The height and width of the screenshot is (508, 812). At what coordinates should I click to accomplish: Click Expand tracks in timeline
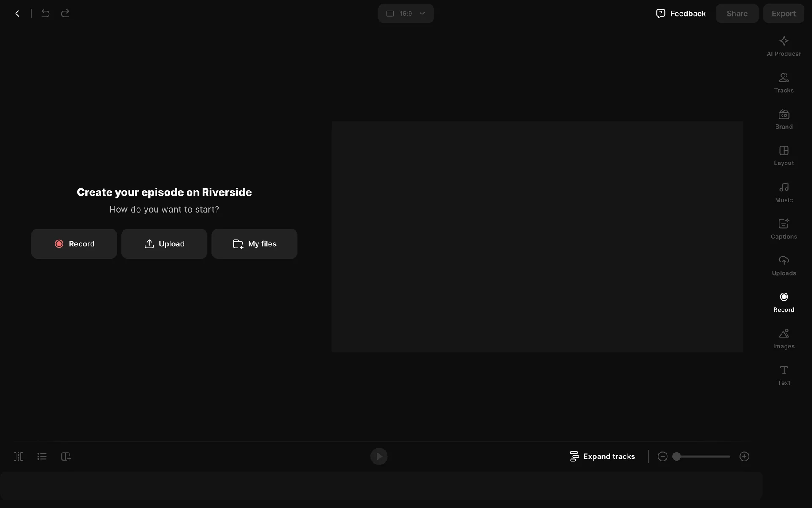pos(602,456)
